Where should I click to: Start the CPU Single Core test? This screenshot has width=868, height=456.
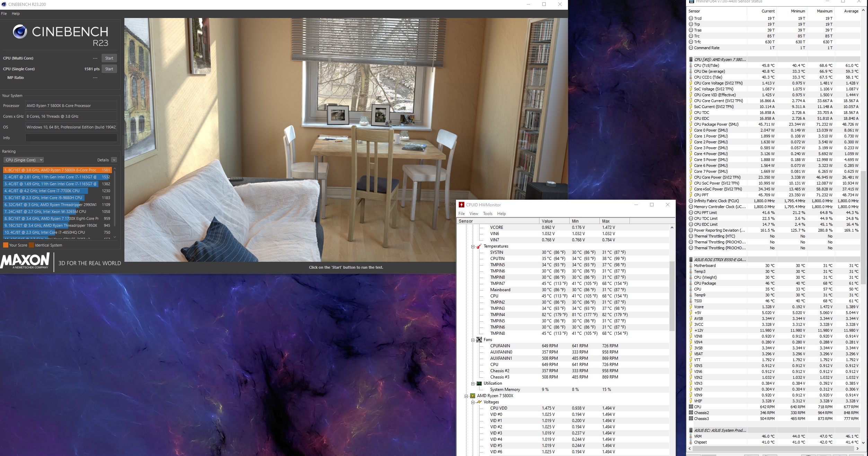(109, 69)
